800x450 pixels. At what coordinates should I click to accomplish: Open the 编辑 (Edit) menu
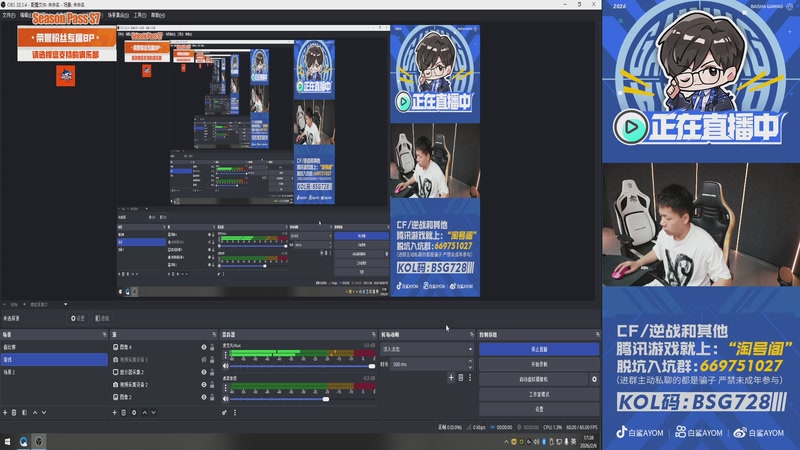[x=26, y=15]
